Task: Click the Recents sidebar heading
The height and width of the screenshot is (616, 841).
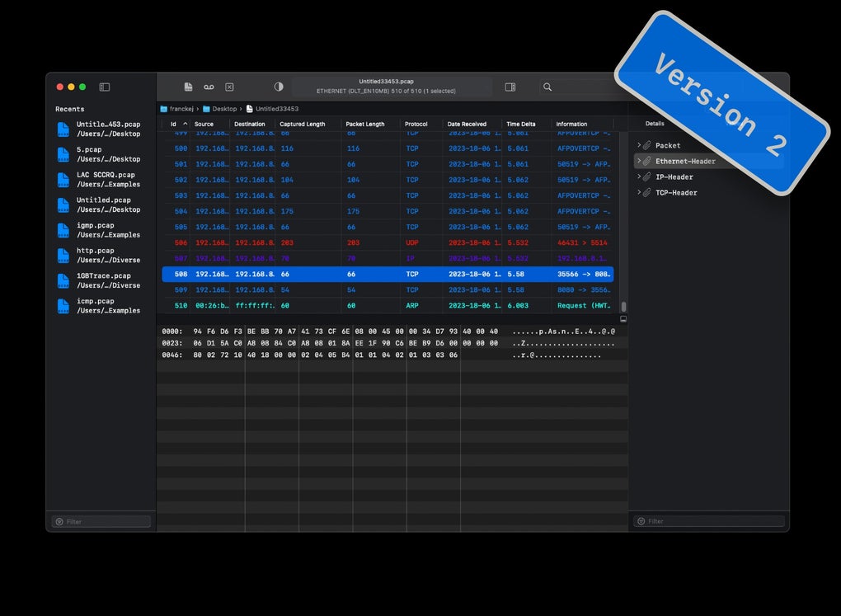Action: pyautogui.click(x=70, y=109)
